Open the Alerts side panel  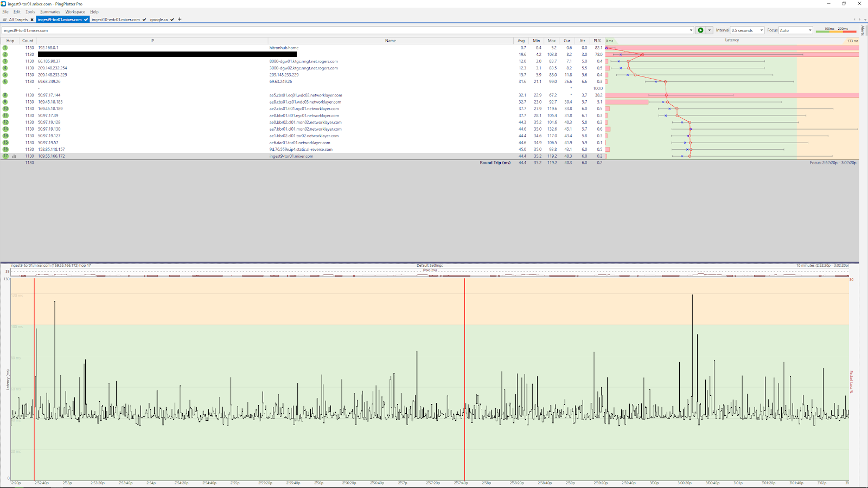863,30
